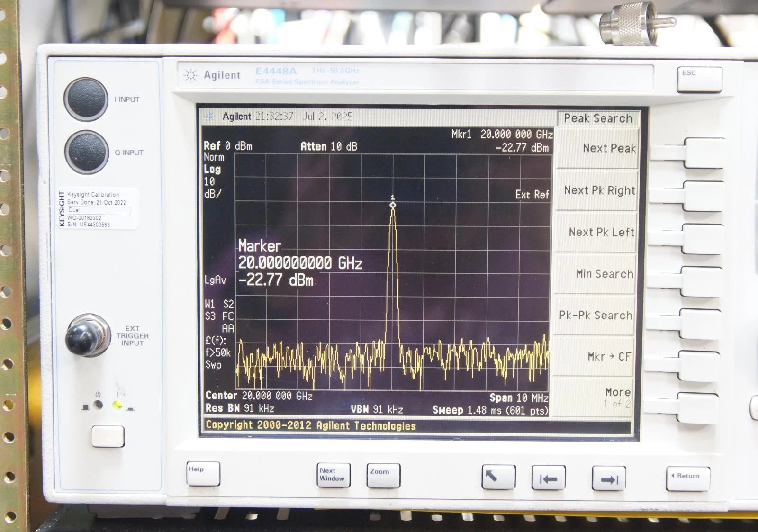
Task: Click the Atten 10 dB readout
Action: coord(329,146)
